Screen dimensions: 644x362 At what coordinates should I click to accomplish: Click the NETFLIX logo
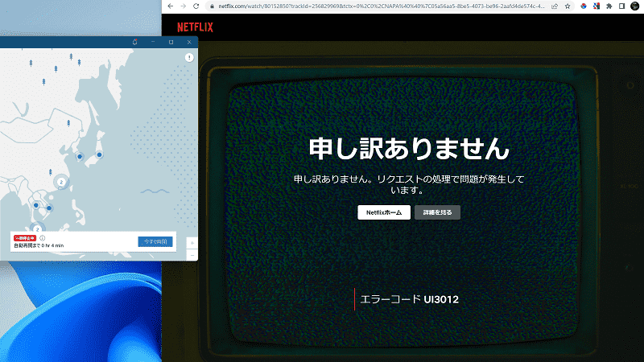click(x=195, y=27)
